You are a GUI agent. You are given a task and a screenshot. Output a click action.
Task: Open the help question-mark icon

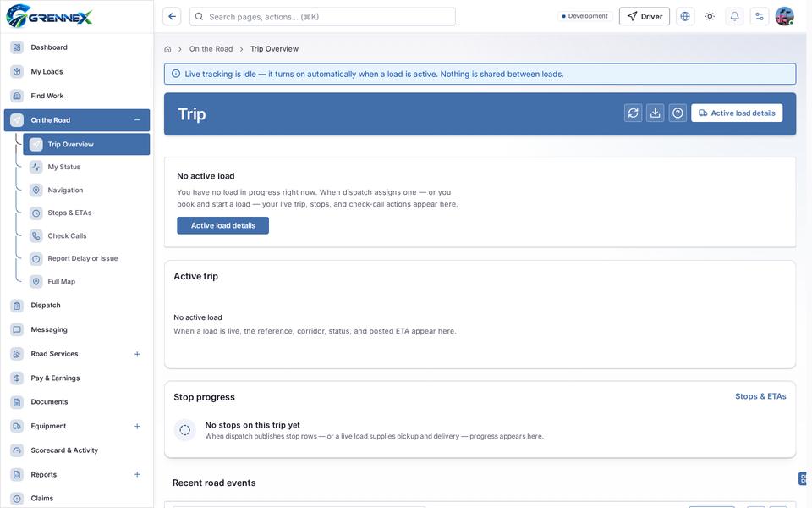[x=678, y=113]
